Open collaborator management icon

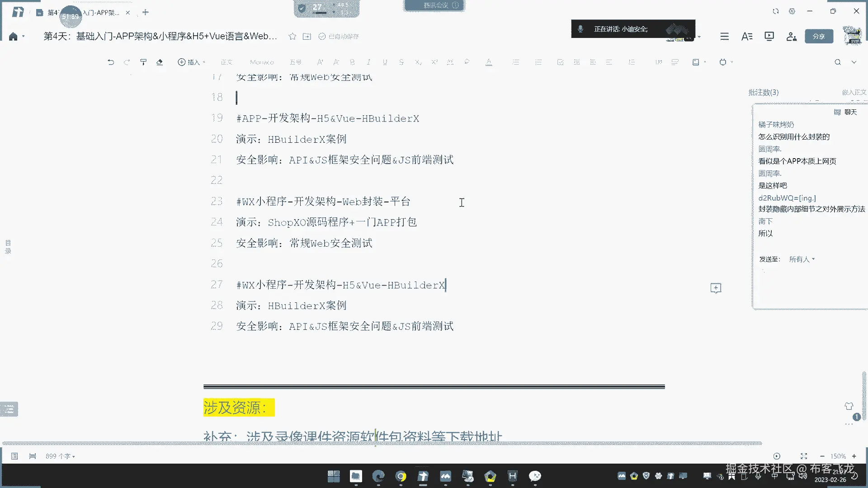pyautogui.click(x=791, y=36)
